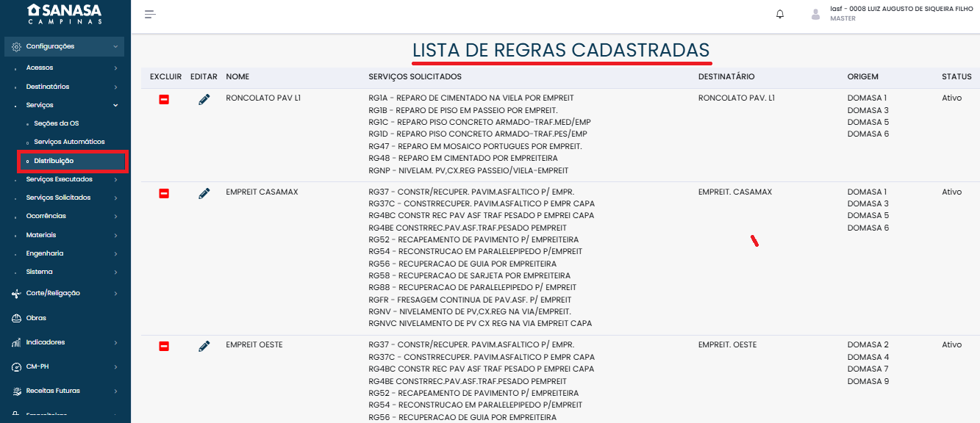Open the notifications bell
The image size is (980, 423).
(780, 15)
